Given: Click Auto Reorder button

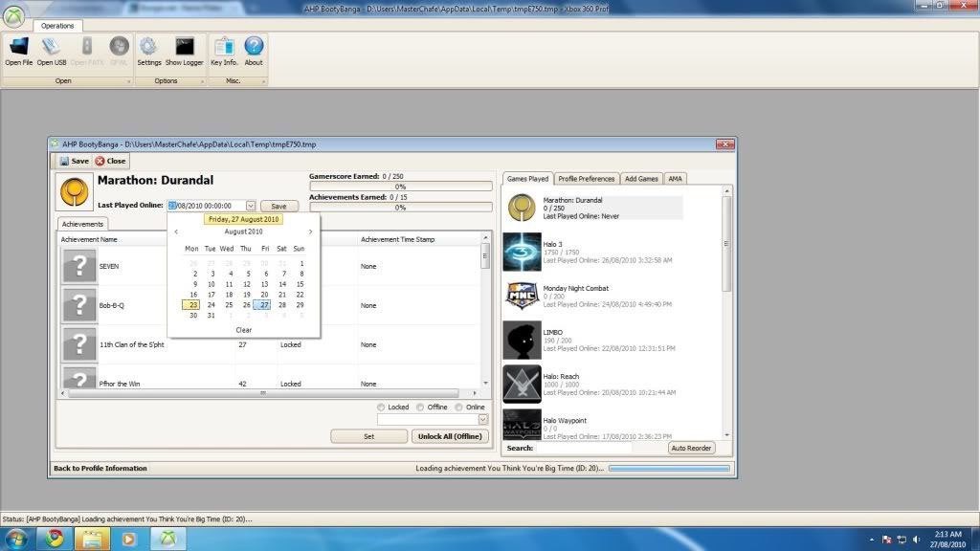Looking at the screenshot, I should 691,448.
